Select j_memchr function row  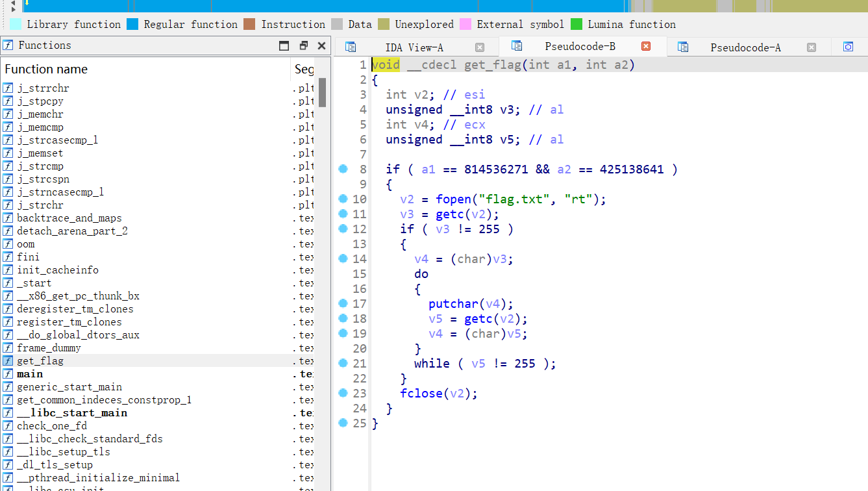pos(158,114)
